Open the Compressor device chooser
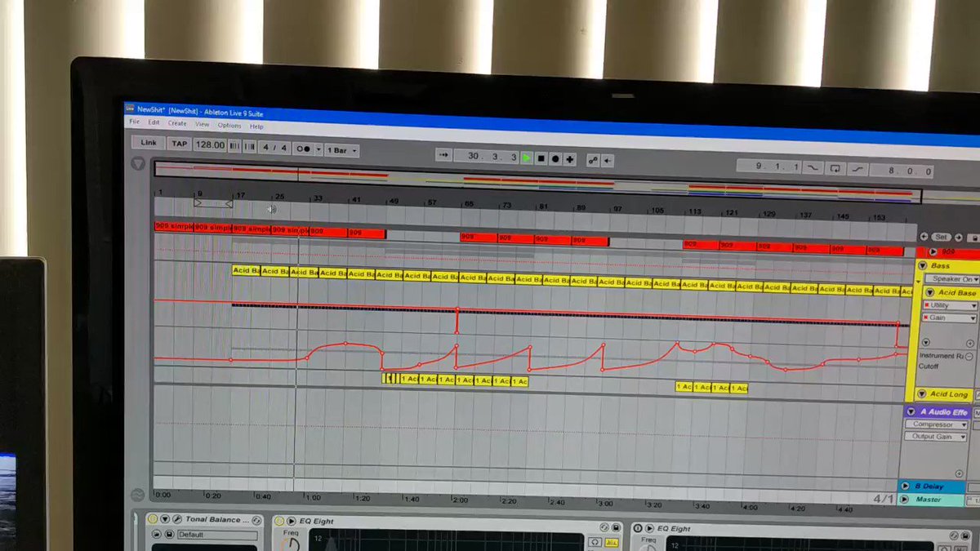The height and width of the screenshot is (551, 980). pos(936,425)
